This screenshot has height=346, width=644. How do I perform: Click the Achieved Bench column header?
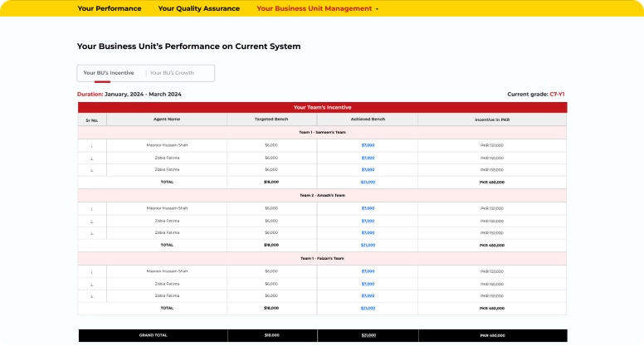pyautogui.click(x=368, y=119)
